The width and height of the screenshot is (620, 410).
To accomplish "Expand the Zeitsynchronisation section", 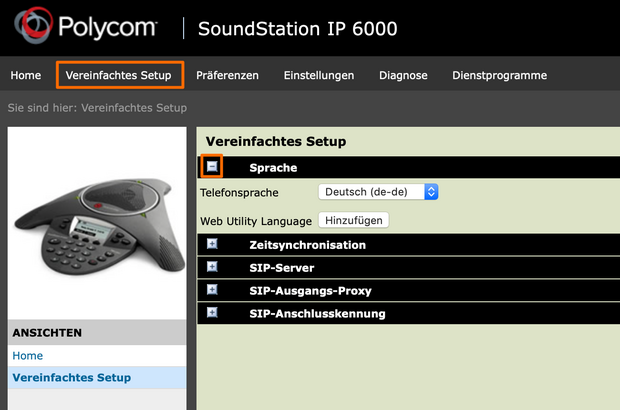I will (x=212, y=244).
